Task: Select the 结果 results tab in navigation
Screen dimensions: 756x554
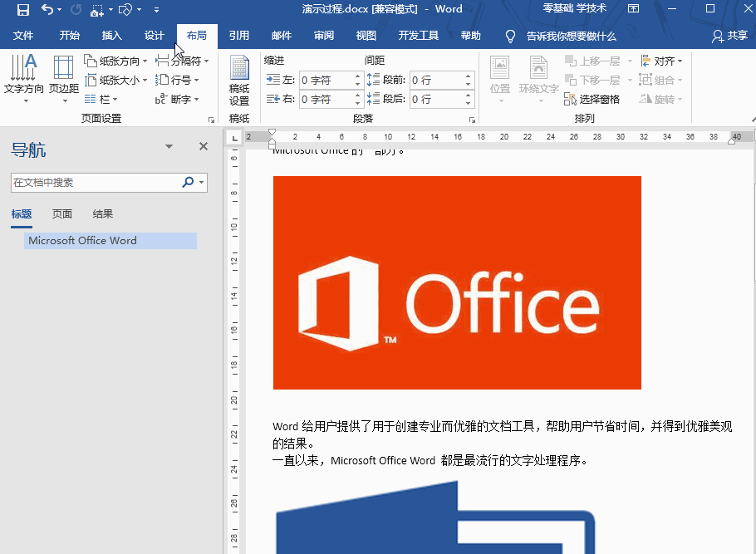Action: tap(103, 214)
